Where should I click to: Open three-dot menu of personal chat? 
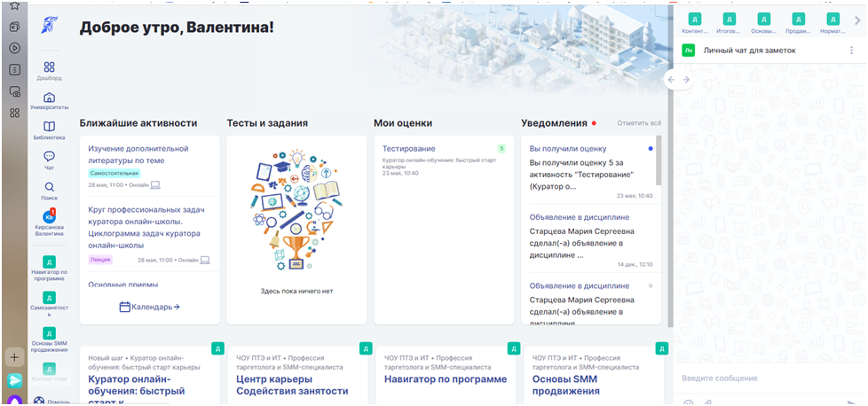click(x=851, y=51)
